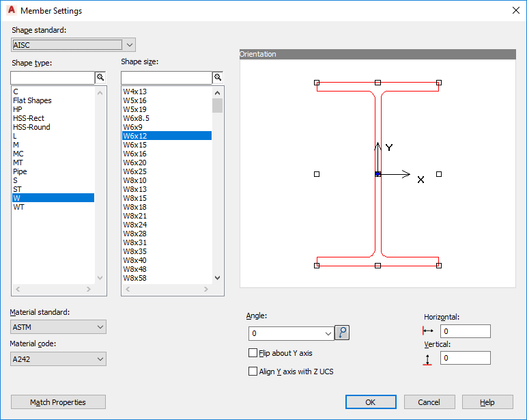The width and height of the screenshot is (527, 420).
Task: Select shape size W6x8.5
Action: [167, 118]
